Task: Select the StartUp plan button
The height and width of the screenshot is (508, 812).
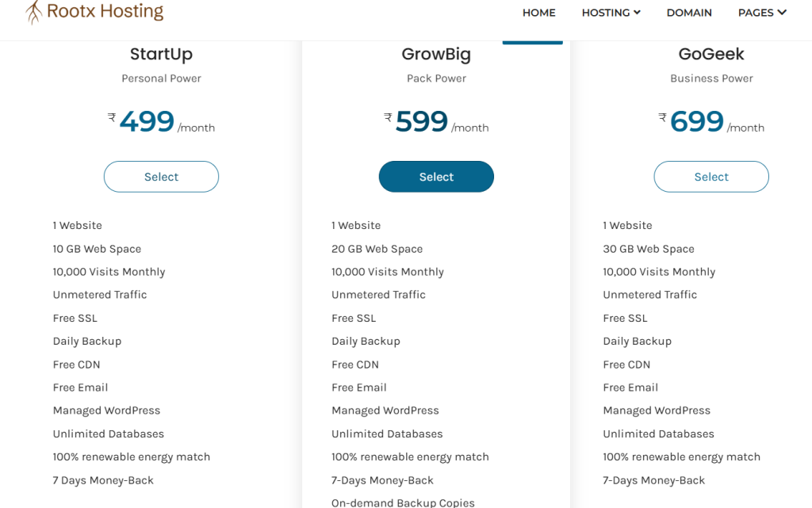Action: click(x=161, y=177)
